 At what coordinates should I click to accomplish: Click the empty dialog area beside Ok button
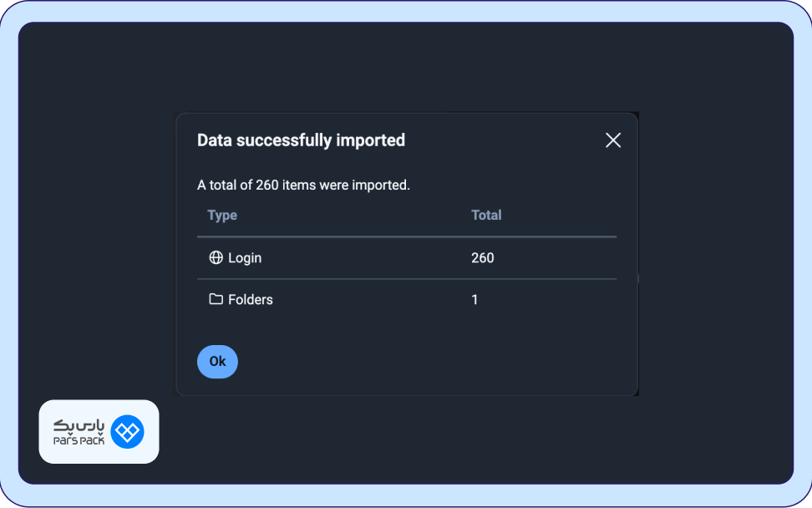click(418, 362)
